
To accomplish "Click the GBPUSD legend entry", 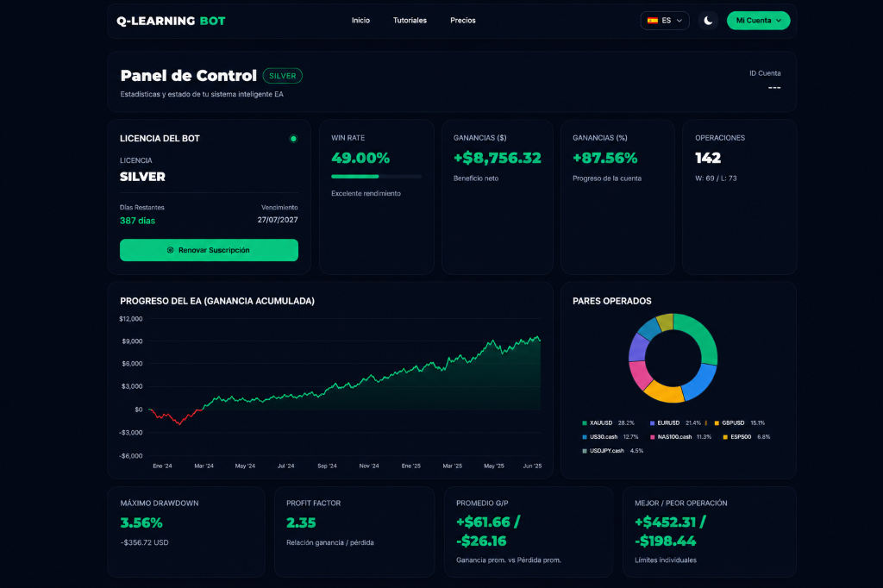I will 740,423.
